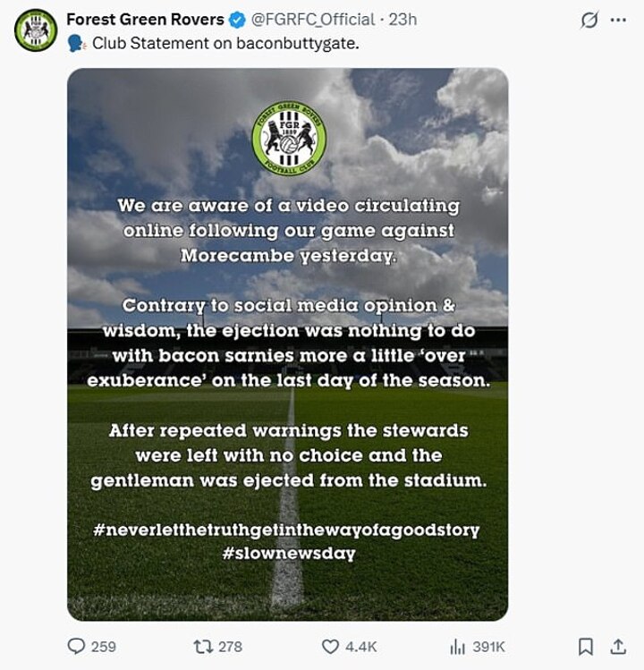Click the Forest Green Rovers profile avatar
Viewport: 644px width, 670px height.
coord(35,30)
